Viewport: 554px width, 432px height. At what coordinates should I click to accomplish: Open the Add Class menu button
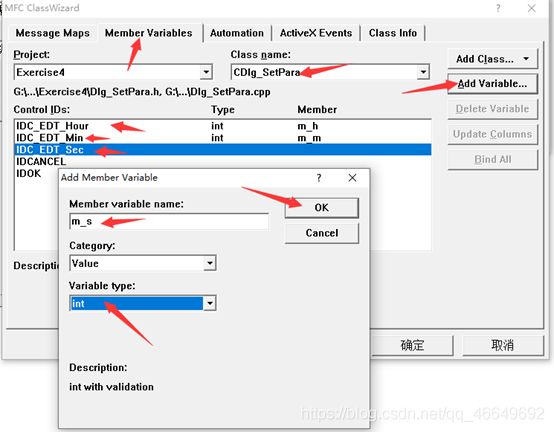(x=492, y=59)
